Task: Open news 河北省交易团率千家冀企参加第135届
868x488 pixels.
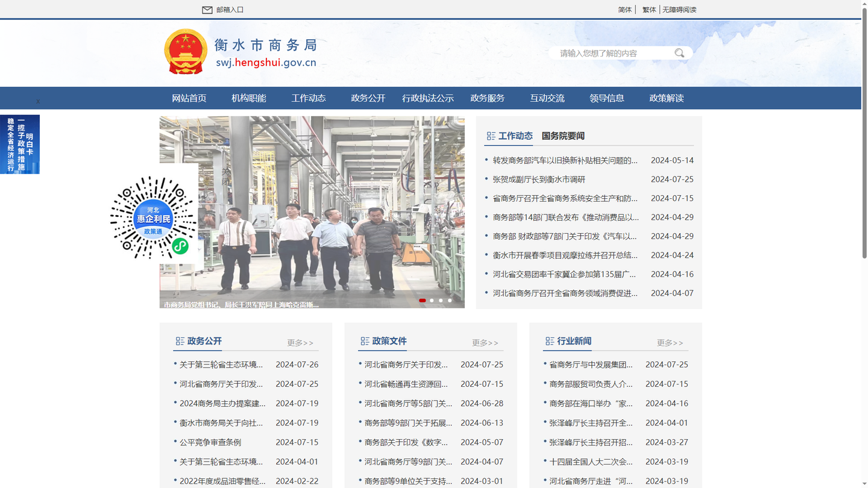Action: 564,274
